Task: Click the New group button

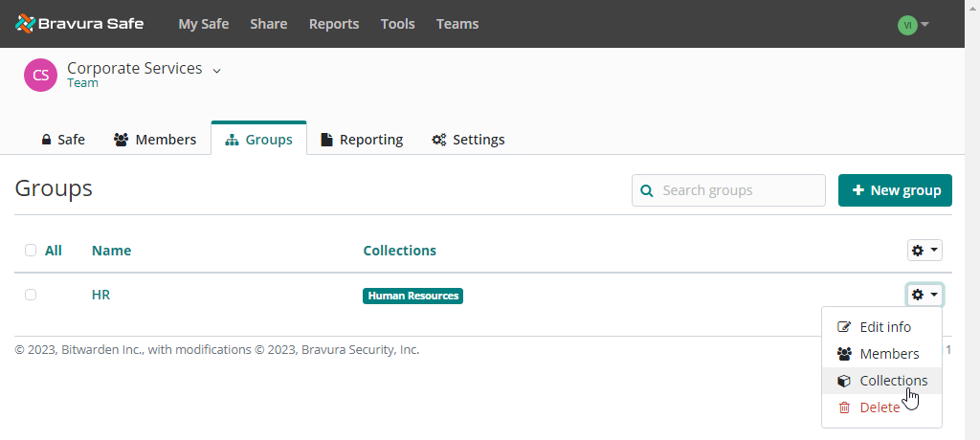Action: point(895,190)
